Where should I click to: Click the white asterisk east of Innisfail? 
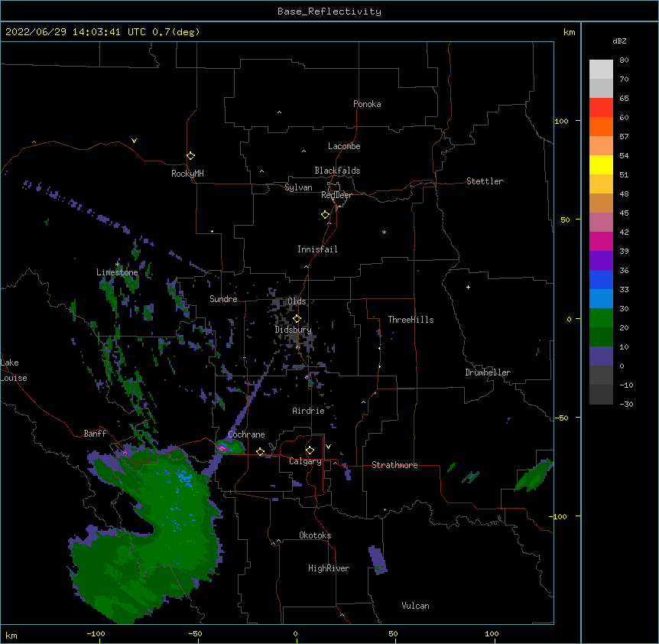tap(384, 232)
